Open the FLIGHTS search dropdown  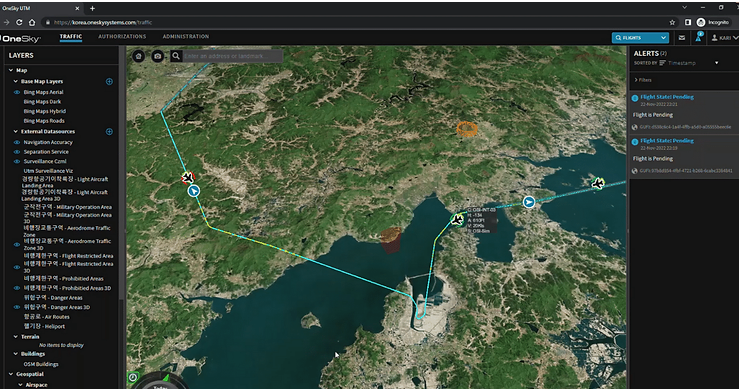[x=640, y=38]
